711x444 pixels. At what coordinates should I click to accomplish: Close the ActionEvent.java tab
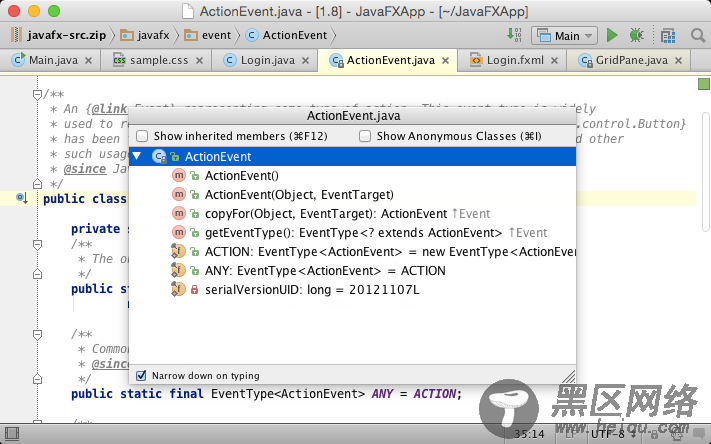coord(446,60)
